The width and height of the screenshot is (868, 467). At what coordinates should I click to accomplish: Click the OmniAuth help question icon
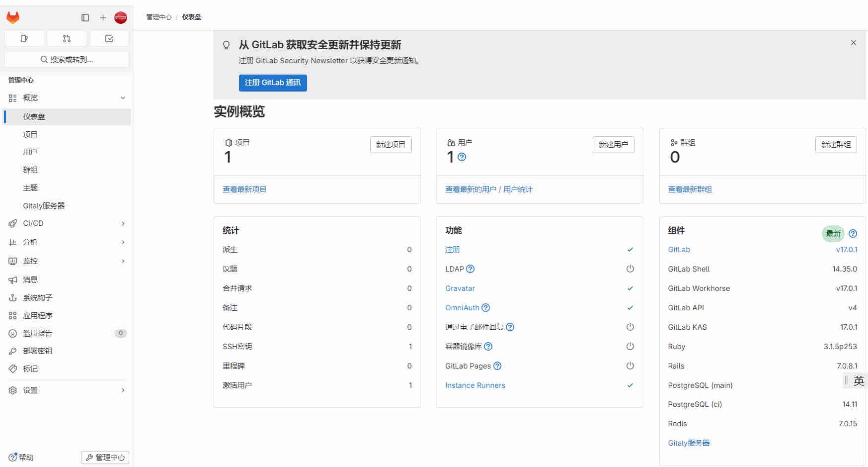tap(485, 308)
